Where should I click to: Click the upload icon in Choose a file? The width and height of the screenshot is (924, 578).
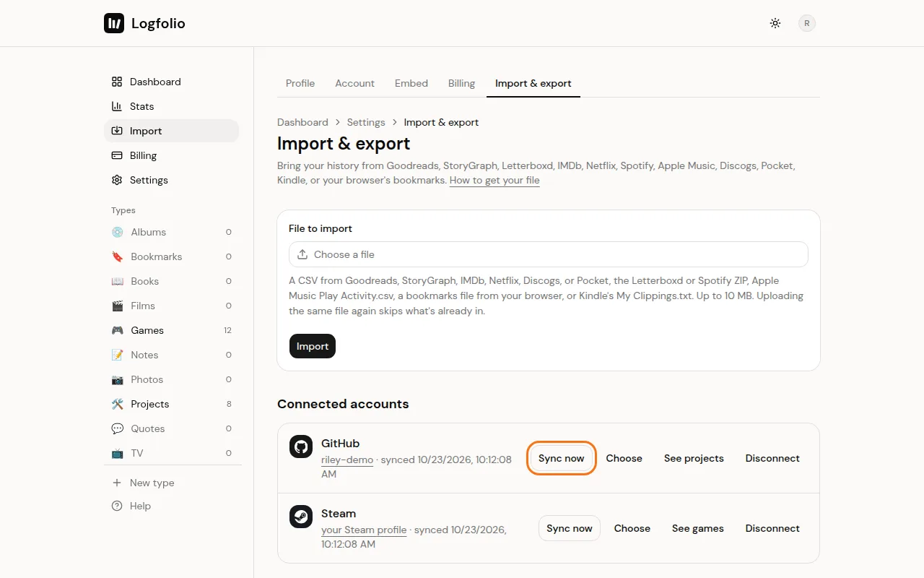302,254
